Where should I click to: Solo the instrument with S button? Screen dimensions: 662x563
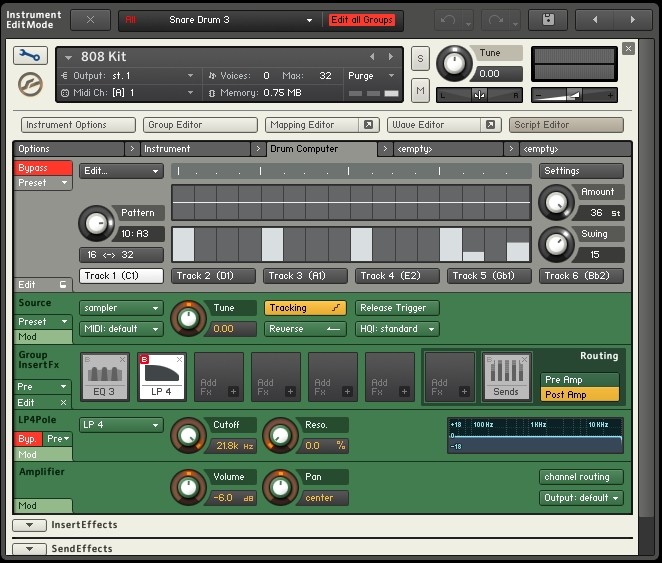(x=420, y=59)
